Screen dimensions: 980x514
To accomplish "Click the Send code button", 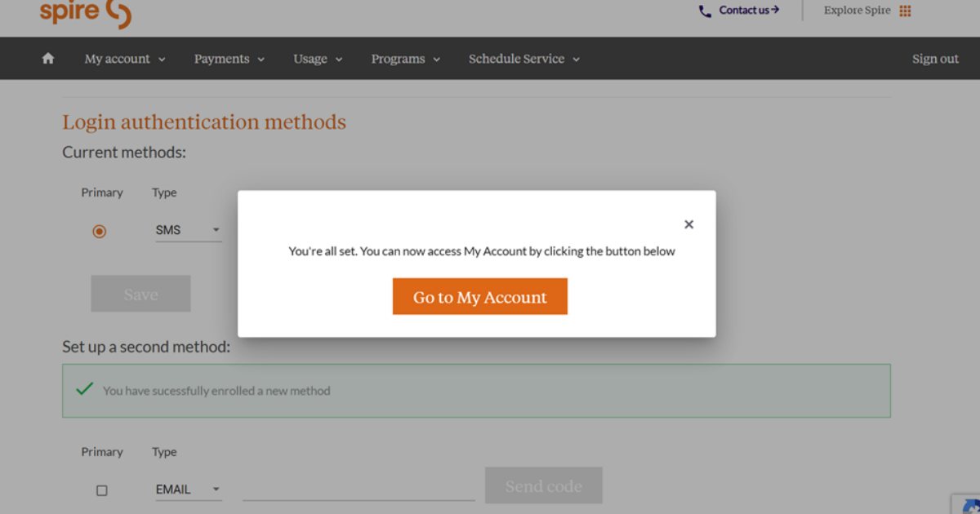I will pyautogui.click(x=543, y=486).
